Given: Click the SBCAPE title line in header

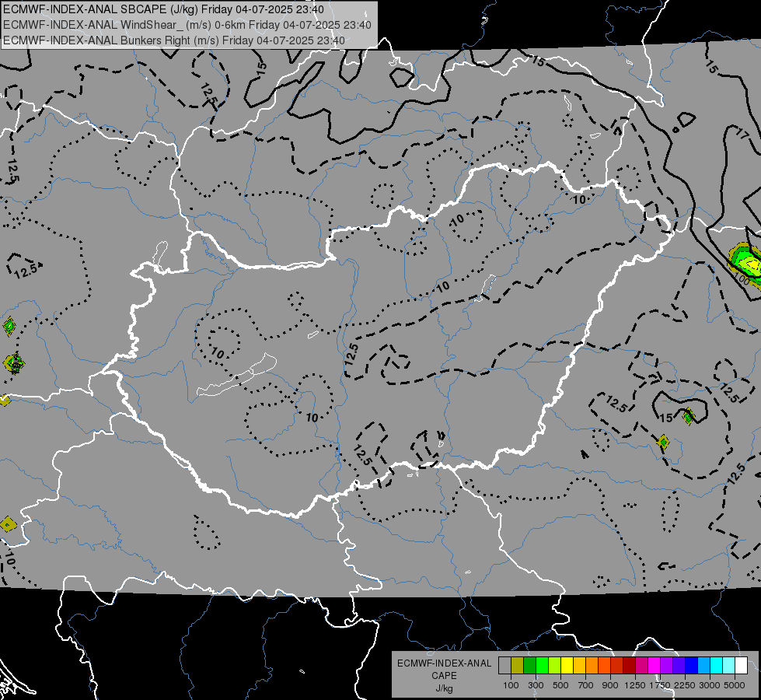Looking at the screenshot, I should 163,9.
